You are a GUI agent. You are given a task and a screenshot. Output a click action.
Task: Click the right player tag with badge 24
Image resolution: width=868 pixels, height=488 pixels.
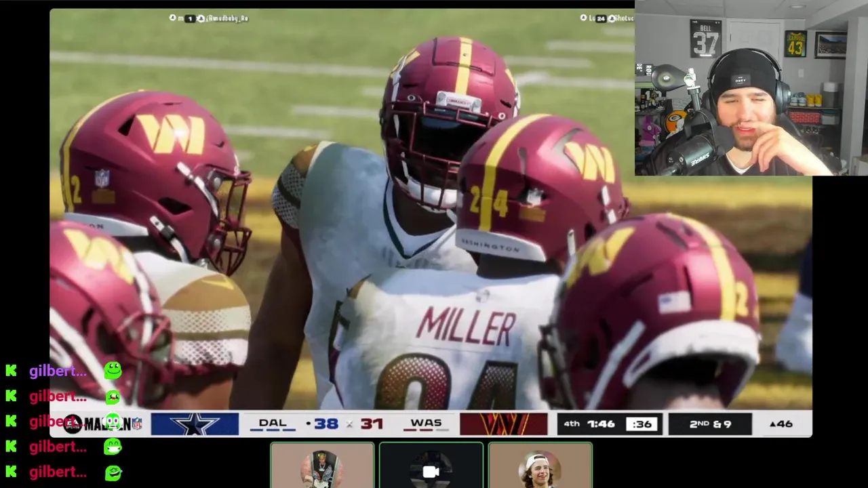click(607, 18)
